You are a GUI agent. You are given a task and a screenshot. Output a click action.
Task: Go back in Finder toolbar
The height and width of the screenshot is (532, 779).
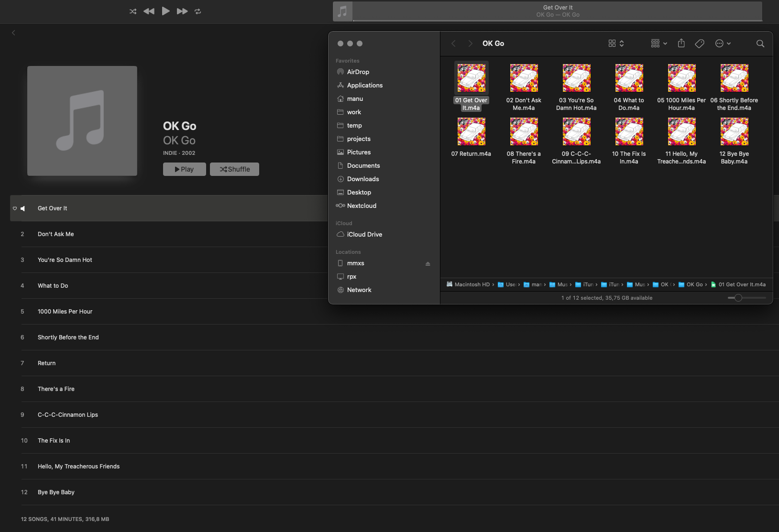[x=453, y=43]
